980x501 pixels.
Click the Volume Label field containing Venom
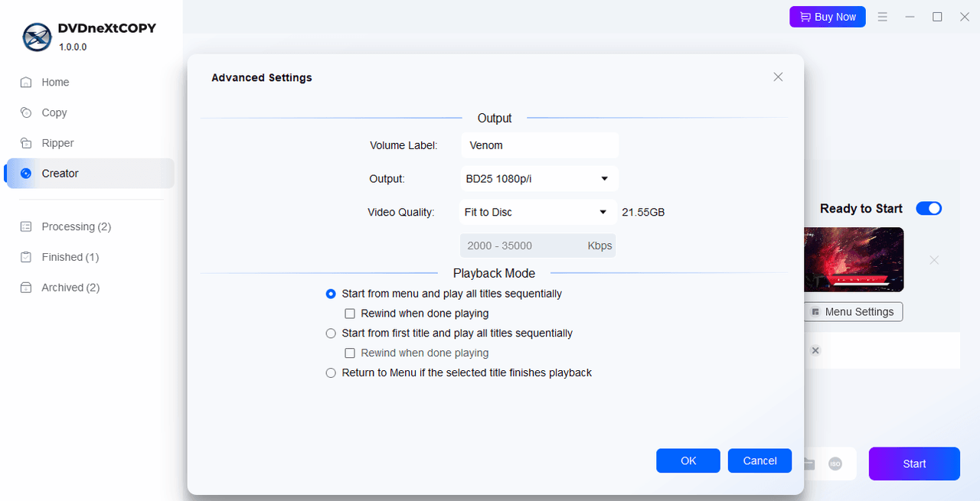click(539, 145)
